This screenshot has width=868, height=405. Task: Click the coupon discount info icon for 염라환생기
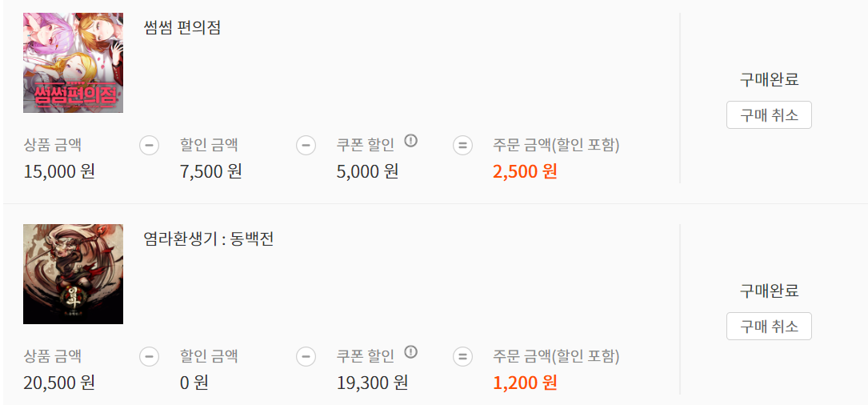tap(410, 352)
